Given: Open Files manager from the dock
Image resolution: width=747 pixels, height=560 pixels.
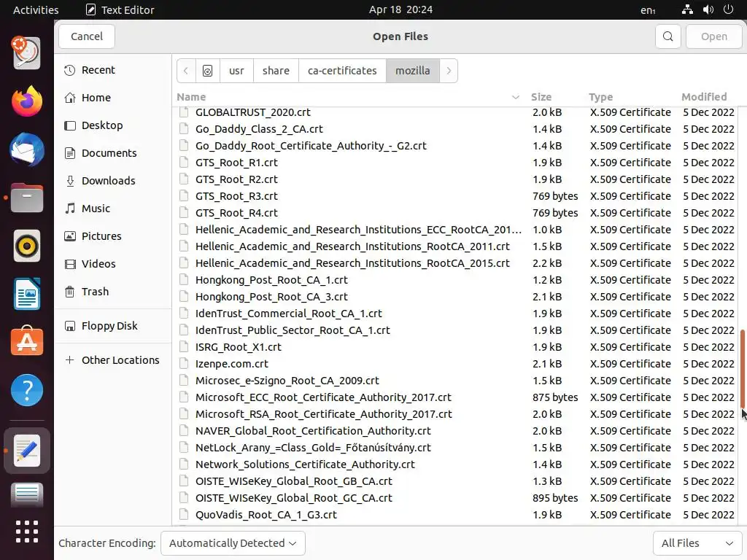Looking at the screenshot, I should 27,198.
